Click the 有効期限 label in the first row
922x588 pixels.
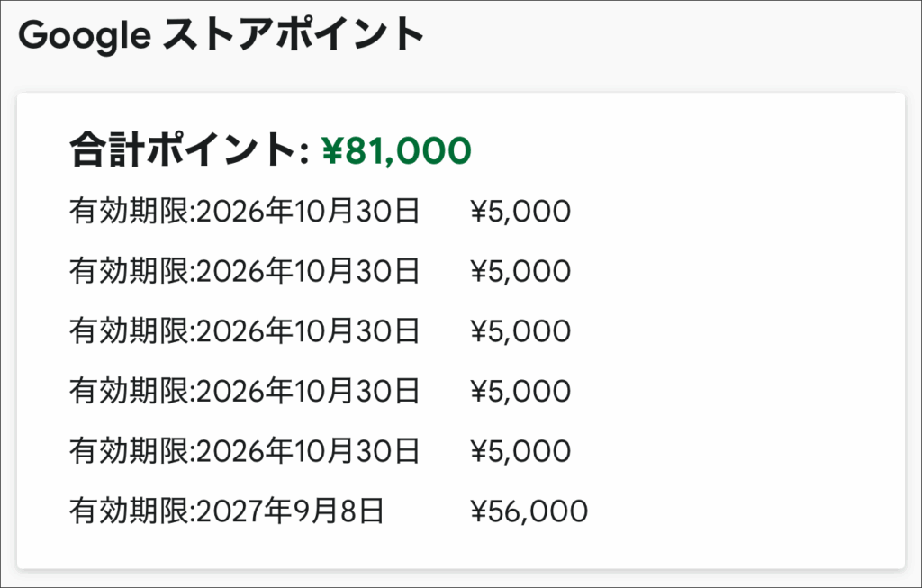[130, 212]
